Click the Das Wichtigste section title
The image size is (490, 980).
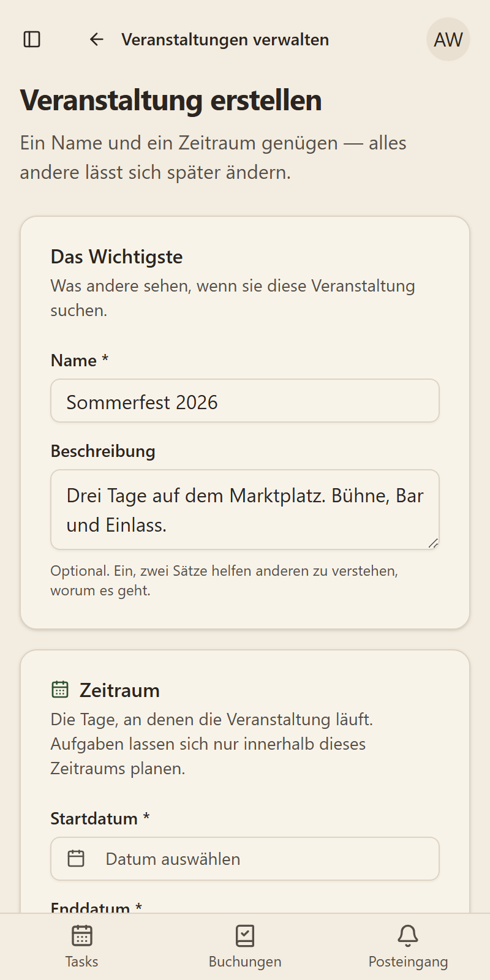pos(116,257)
